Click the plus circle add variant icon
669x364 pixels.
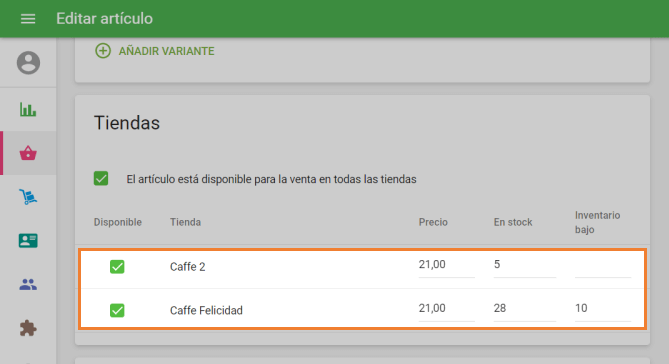(x=103, y=51)
